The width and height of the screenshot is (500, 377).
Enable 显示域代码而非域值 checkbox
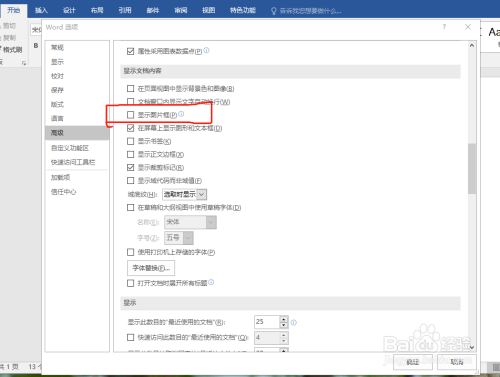point(130,181)
